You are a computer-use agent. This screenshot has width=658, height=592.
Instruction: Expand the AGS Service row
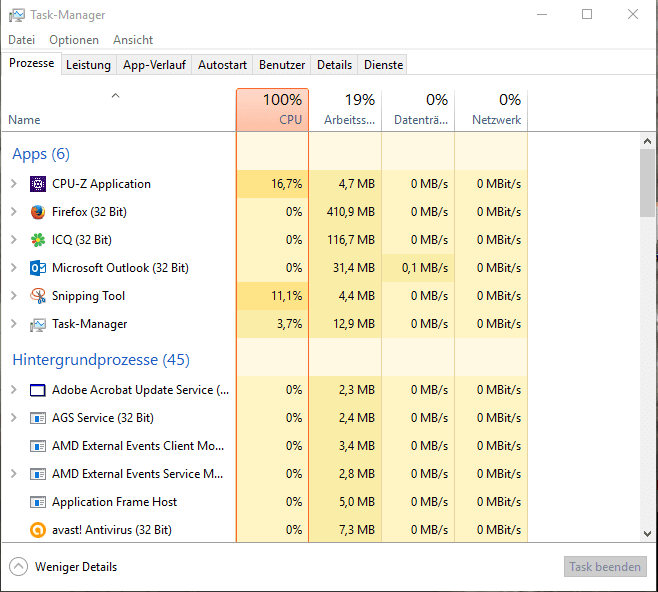[14, 418]
